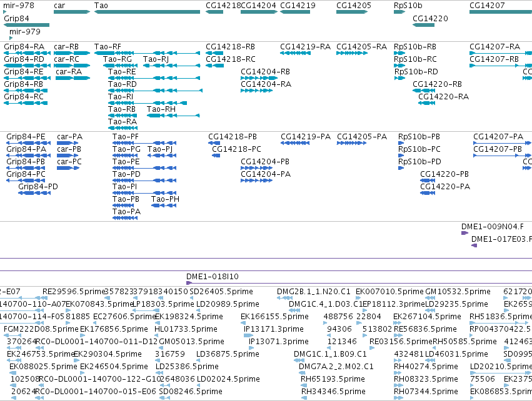Screen dimensions: 532x401
Task: Click transcript car-RA
Action: click(73, 78)
